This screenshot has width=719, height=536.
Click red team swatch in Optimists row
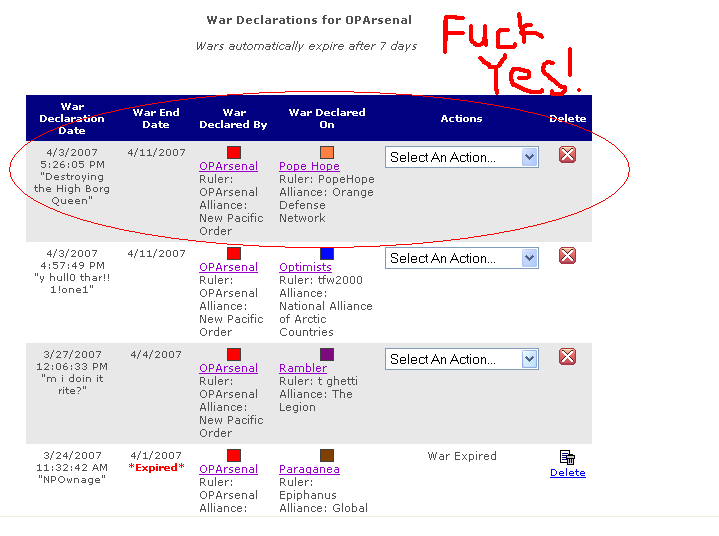pyautogui.click(x=234, y=253)
